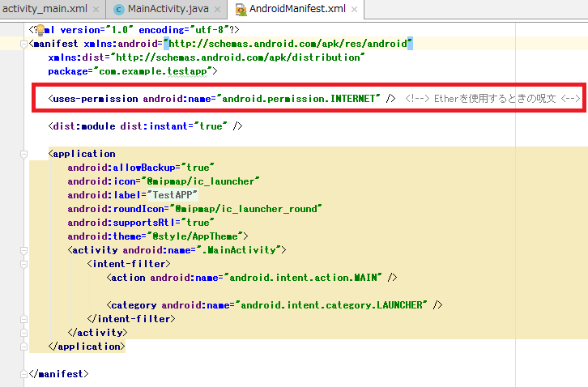Click the Java class icon on MainActivity tab

pyautogui.click(x=119, y=10)
